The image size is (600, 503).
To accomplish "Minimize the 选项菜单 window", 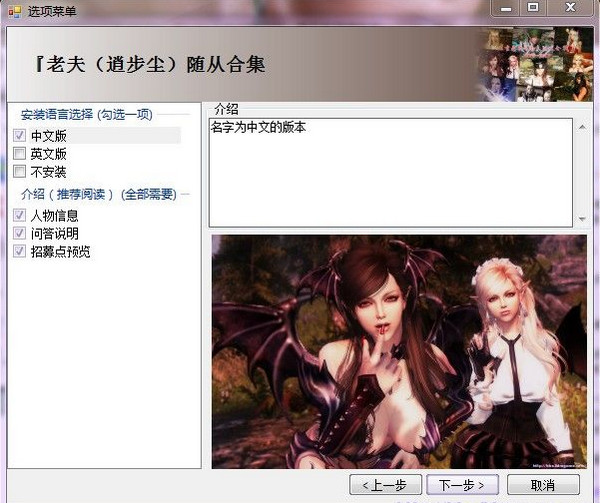I will [x=506, y=8].
